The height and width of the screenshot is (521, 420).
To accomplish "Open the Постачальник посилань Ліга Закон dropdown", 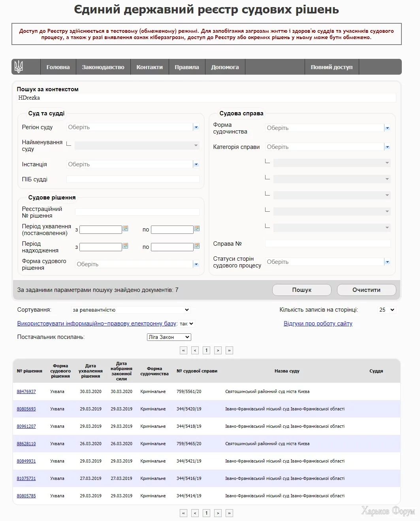I will coord(169,337).
